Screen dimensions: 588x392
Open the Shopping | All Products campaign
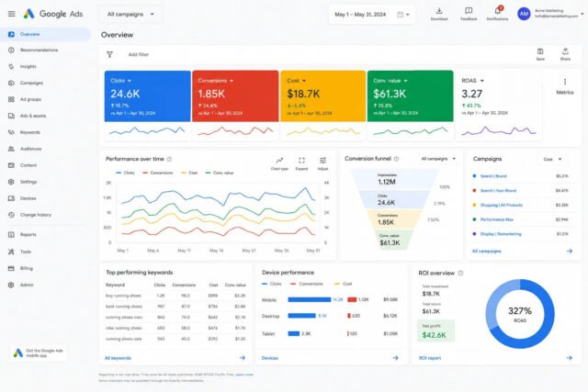[502, 205]
